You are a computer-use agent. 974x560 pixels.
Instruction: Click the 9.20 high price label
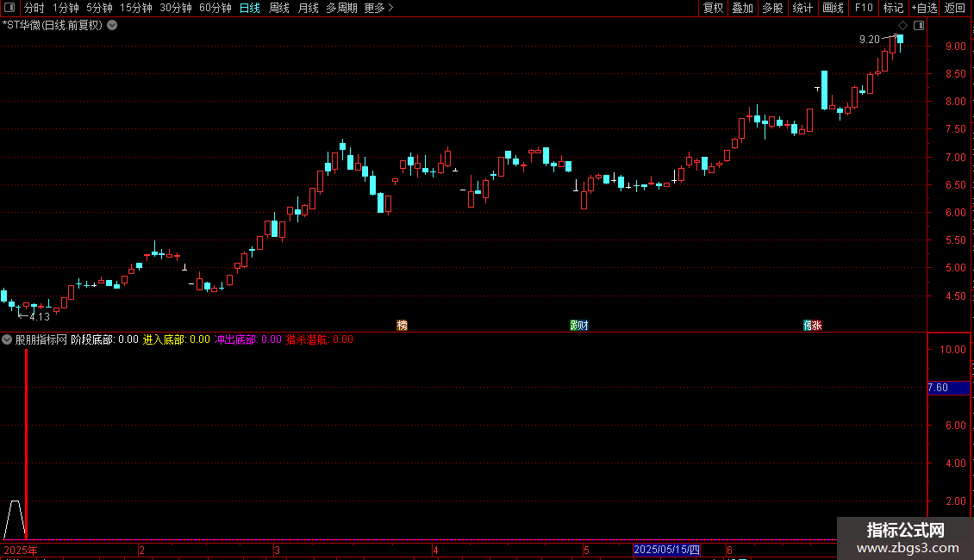870,40
